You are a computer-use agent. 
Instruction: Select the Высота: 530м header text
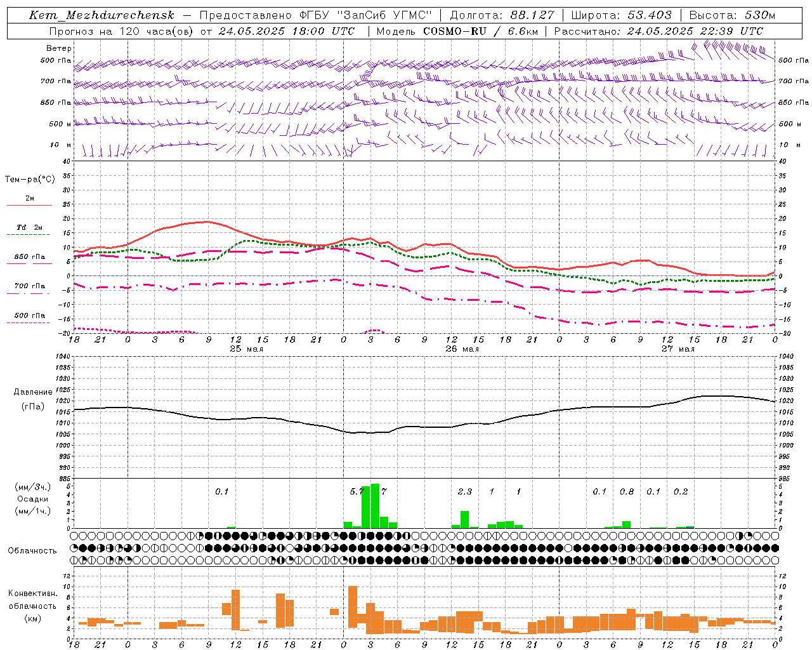tap(732, 15)
